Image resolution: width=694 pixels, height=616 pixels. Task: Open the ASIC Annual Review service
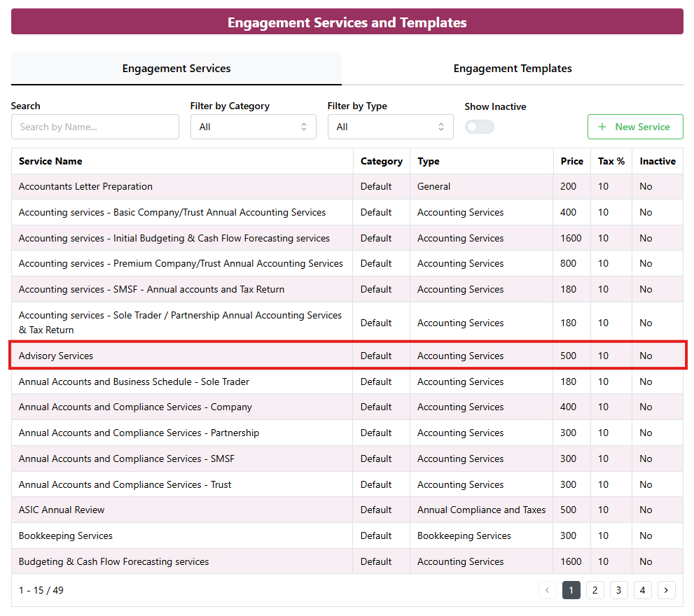(62, 510)
